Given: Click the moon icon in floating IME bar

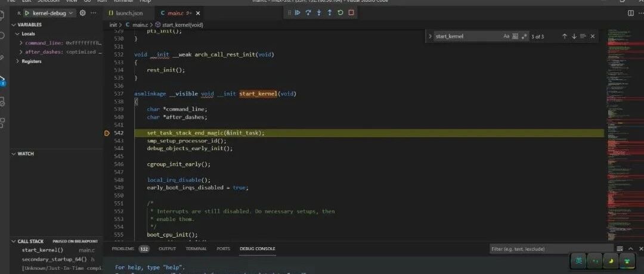Looking at the screenshot, I should 611,261.
